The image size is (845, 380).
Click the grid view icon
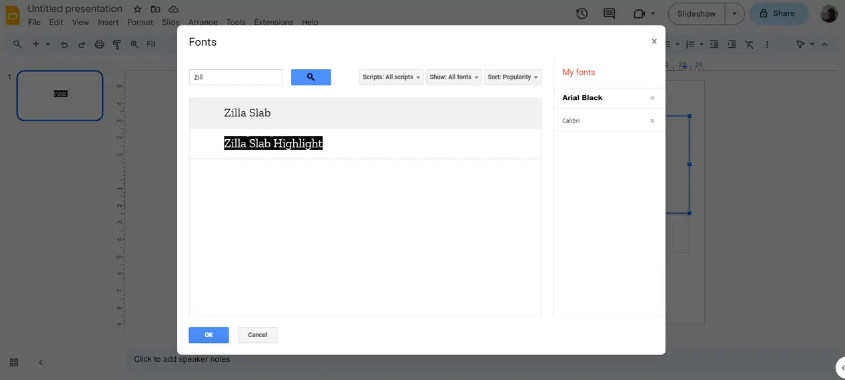[15, 362]
